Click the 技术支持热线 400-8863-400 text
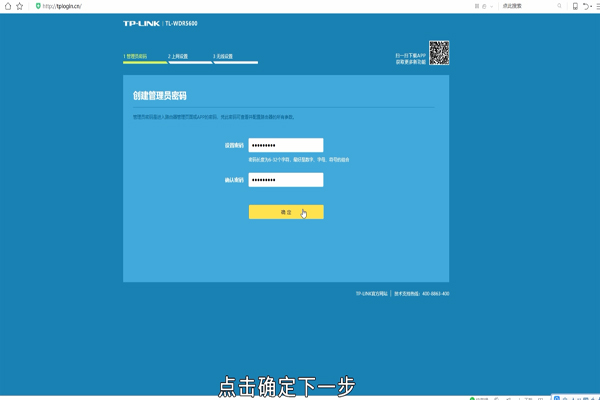This screenshot has height=400, width=600. tap(422, 294)
